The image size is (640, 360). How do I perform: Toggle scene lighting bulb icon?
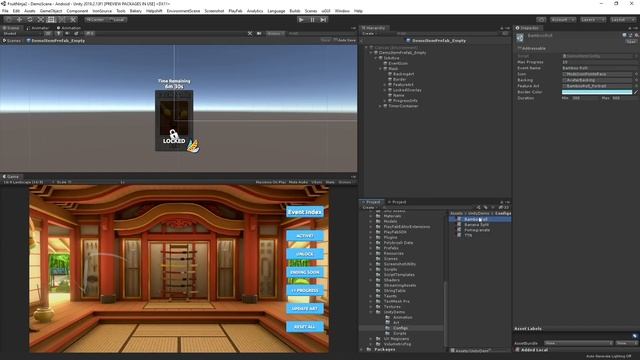(58, 33)
